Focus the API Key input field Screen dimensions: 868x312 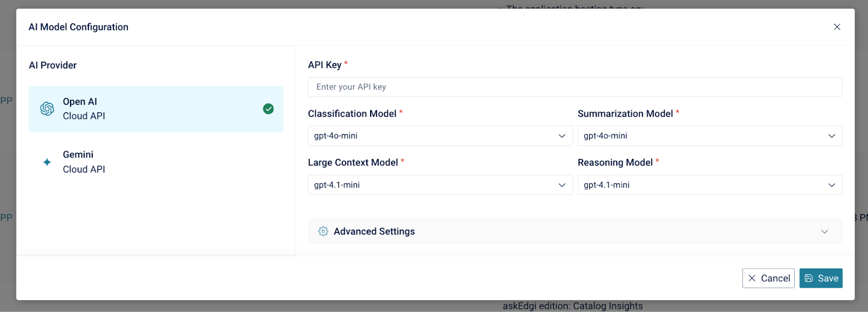[575, 87]
